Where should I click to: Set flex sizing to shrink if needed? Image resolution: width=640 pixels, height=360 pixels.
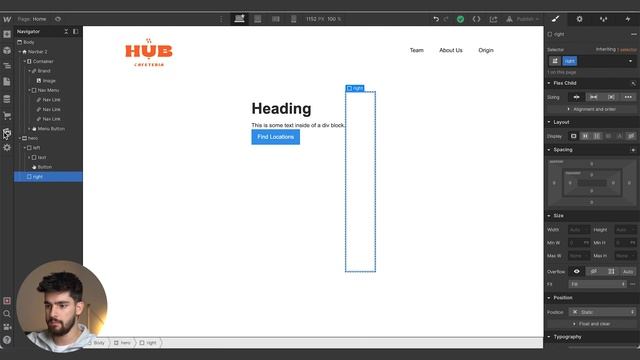point(576,97)
